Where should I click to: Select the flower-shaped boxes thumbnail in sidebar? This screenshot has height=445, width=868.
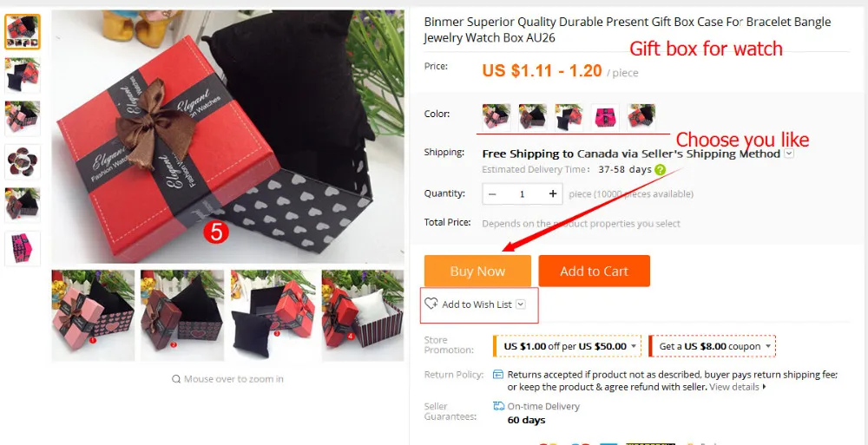point(23,162)
